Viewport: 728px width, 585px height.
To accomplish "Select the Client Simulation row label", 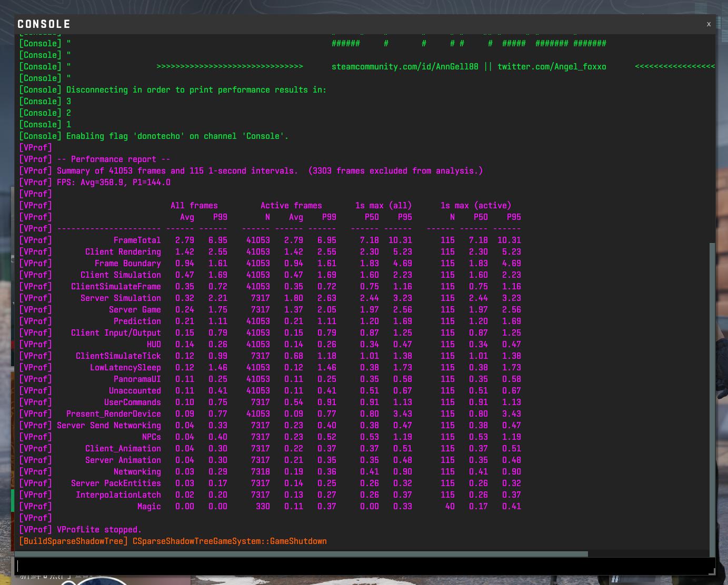I will coord(121,275).
